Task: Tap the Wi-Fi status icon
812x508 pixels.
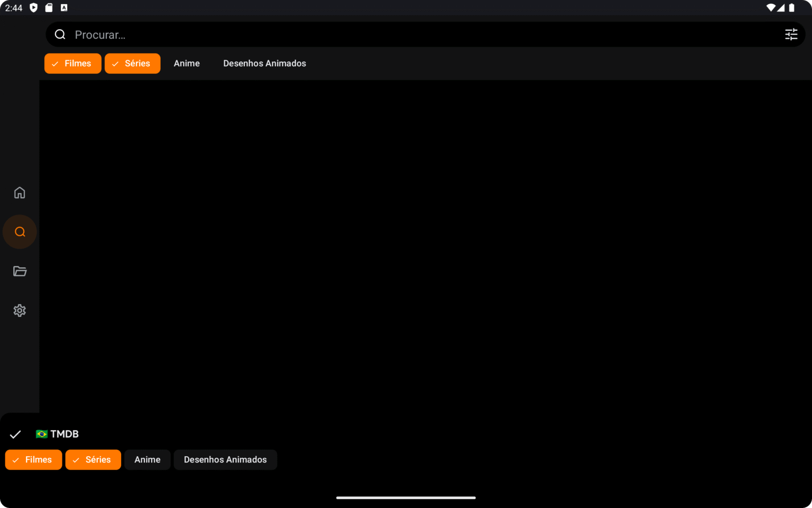Action: pos(770,7)
